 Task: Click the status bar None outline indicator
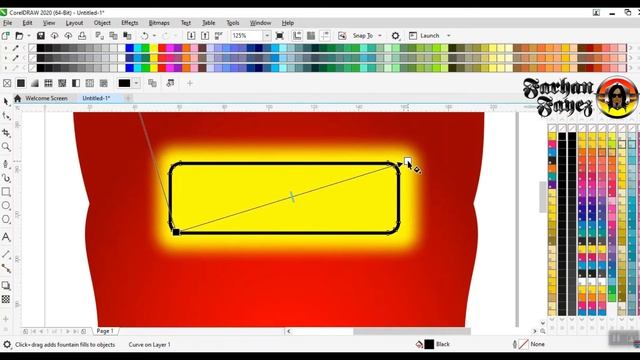tap(529, 344)
